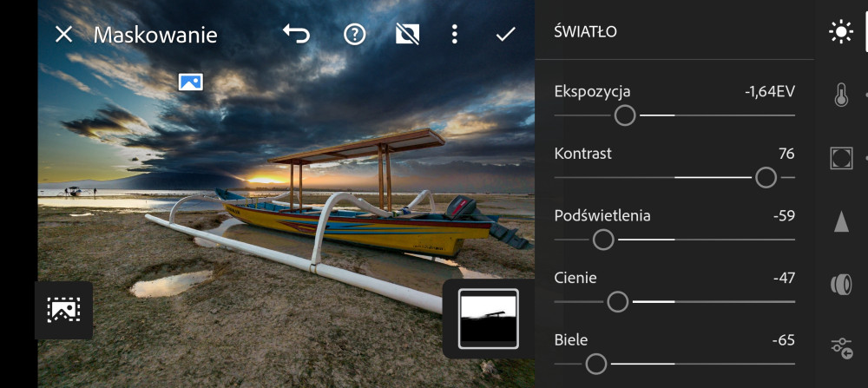Tap the Ekspozycja label

tap(592, 92)
